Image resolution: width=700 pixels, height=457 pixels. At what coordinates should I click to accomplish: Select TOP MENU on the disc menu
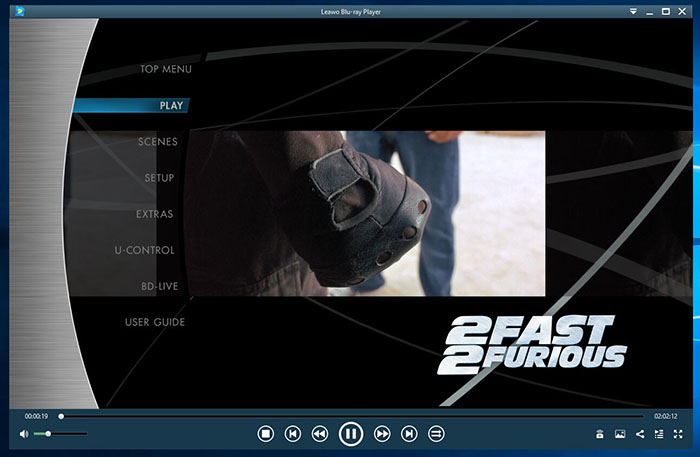coord(166,69)
